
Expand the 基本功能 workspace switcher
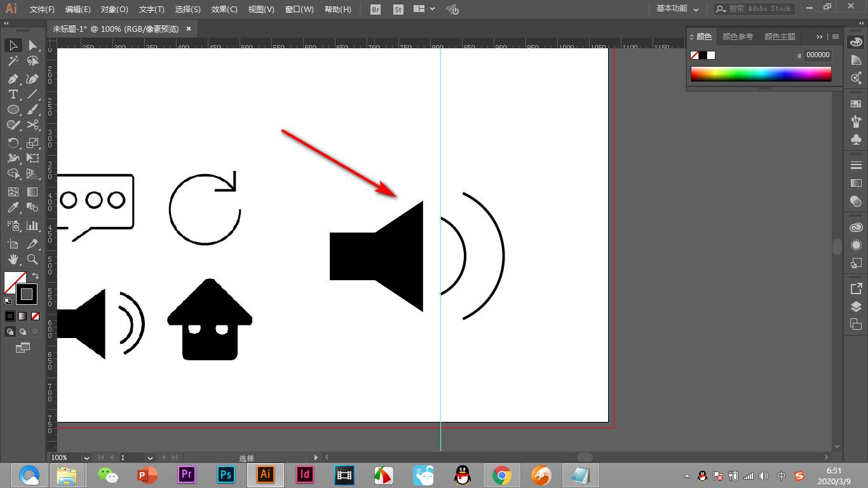677,9
